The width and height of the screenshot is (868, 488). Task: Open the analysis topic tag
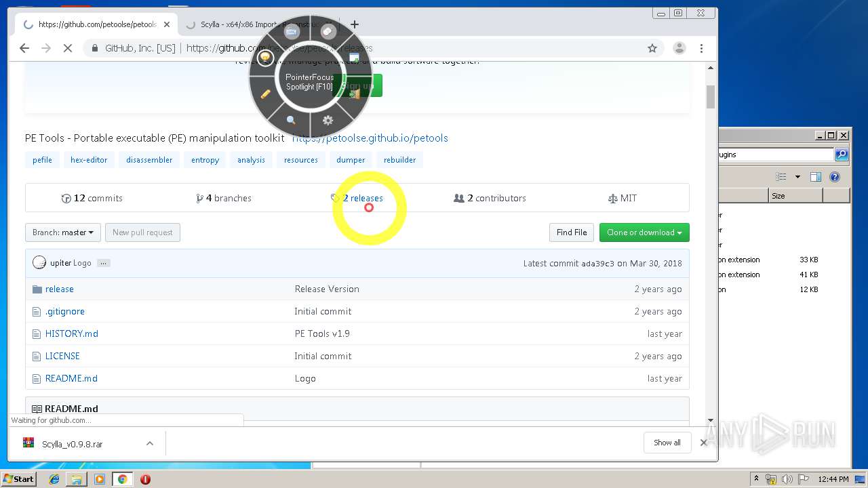(x=251, y=160)
